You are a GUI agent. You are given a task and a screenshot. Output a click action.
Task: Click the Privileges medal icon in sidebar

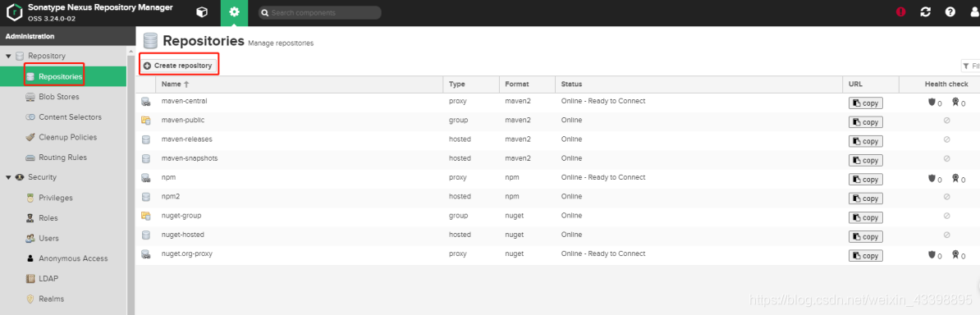coord(30,198)
